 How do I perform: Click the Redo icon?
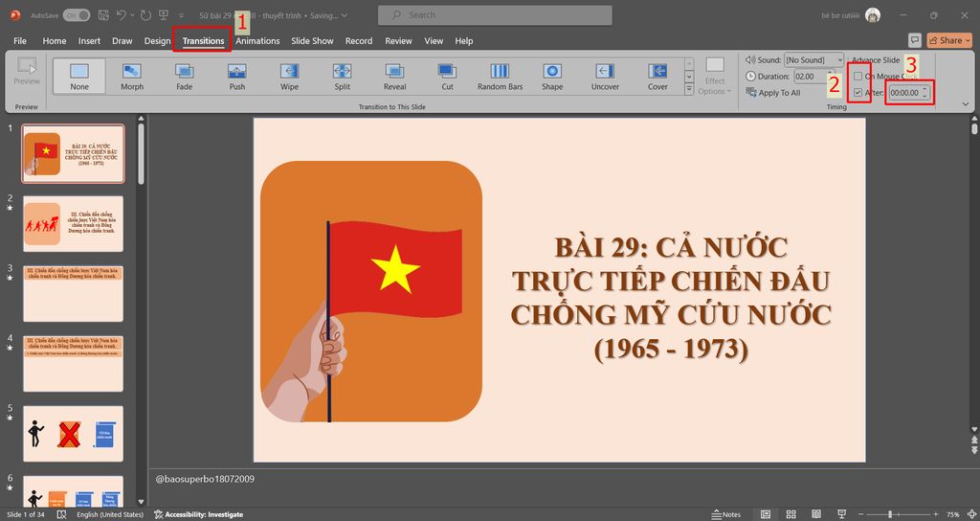[x=145, y=15]
